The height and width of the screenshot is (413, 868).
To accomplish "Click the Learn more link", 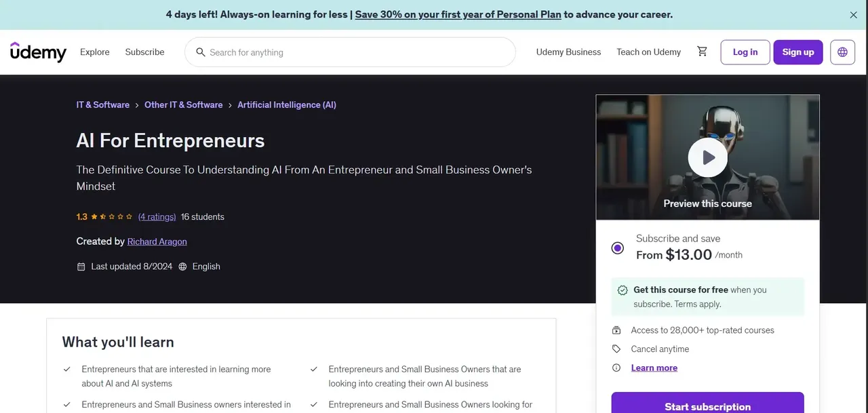I will click(x=654, y=368).
